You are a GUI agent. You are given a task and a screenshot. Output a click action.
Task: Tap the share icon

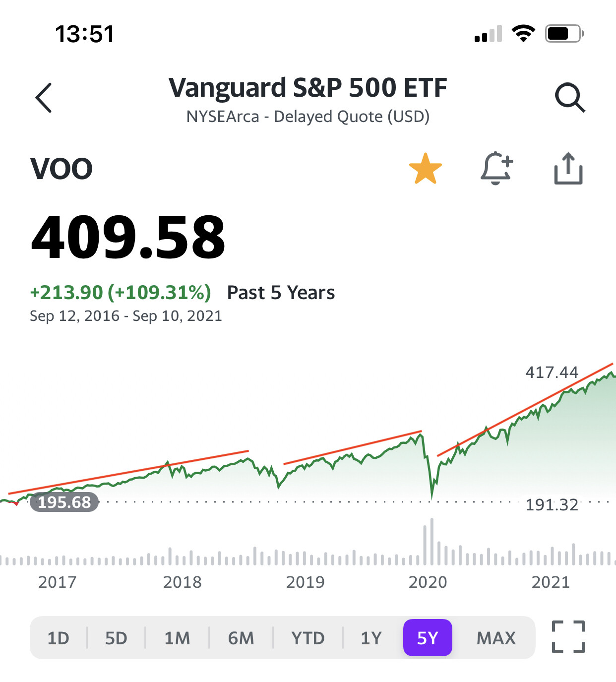(568, 169)
